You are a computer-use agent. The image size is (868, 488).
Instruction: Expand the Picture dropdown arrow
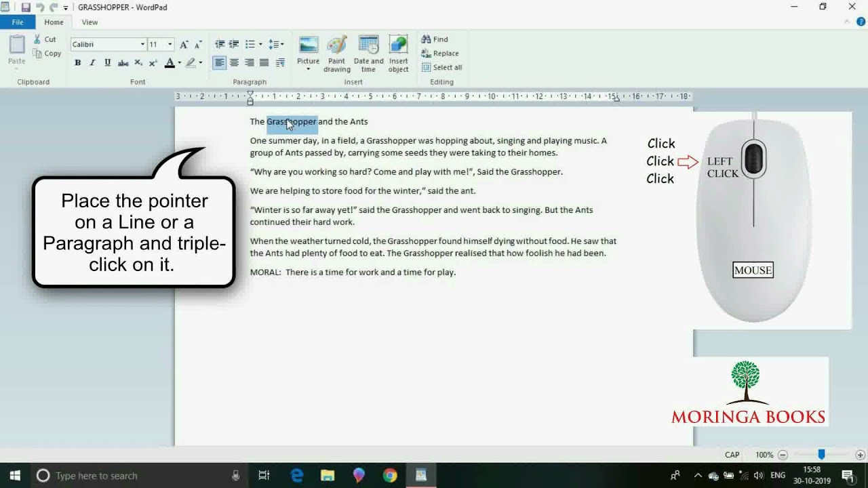pos(308,69)
